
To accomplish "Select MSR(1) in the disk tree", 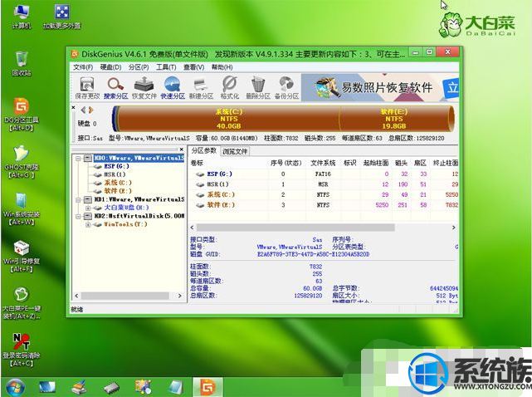I will click(115, 174).
